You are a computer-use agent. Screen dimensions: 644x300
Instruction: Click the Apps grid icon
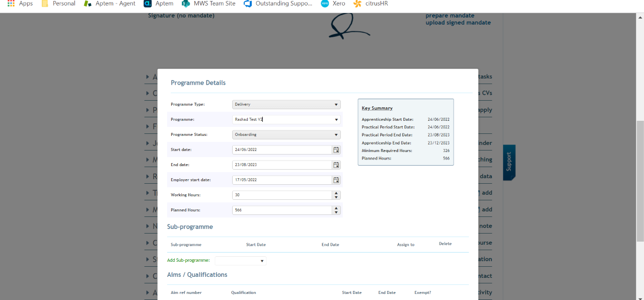click(11, 4)
